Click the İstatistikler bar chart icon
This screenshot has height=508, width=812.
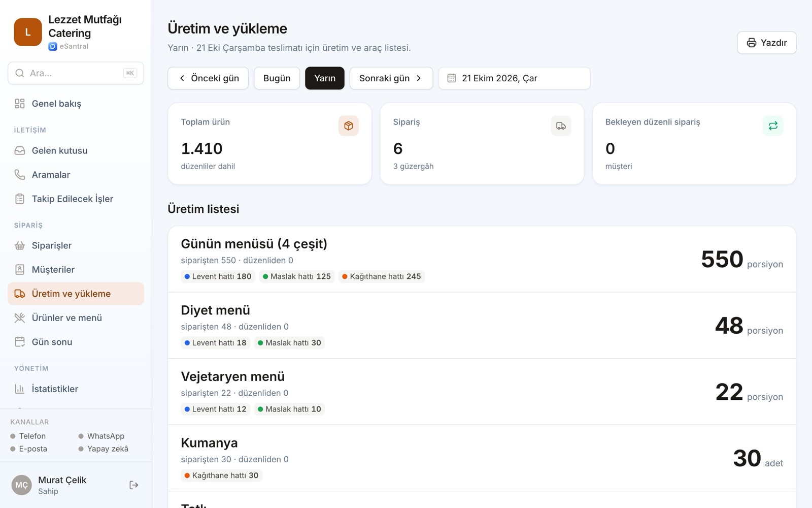pos(20,389)
